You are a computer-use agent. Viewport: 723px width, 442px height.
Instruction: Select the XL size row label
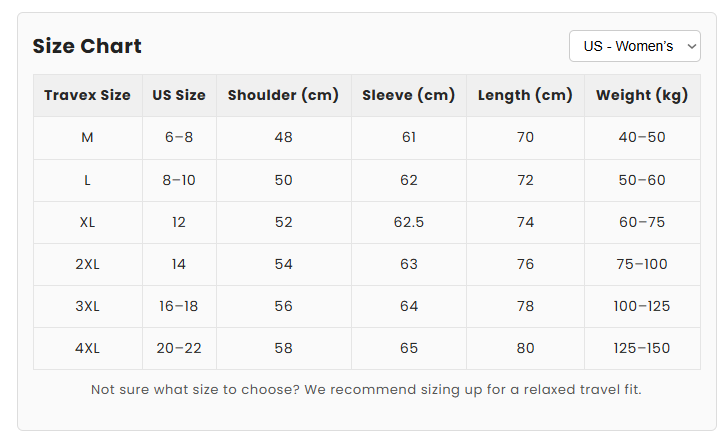click(87, 222)
